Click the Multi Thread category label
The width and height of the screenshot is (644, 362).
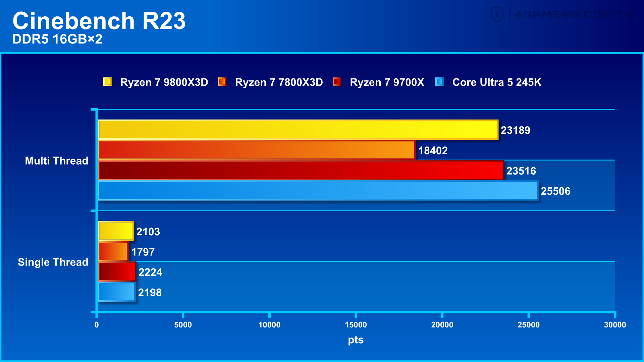coord(57,161)
